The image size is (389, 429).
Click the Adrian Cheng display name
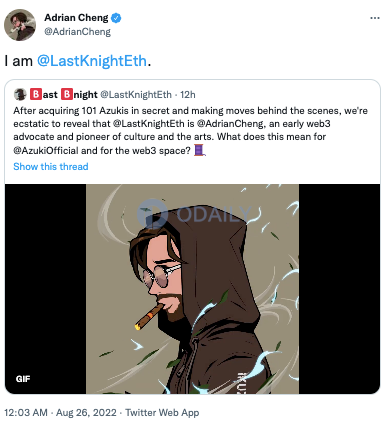(76, 18)
